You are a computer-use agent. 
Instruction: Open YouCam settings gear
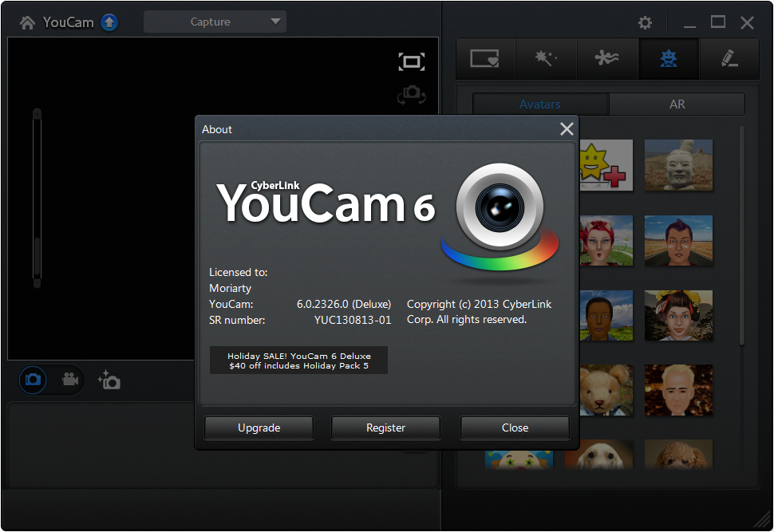click(x=645, y=22)
